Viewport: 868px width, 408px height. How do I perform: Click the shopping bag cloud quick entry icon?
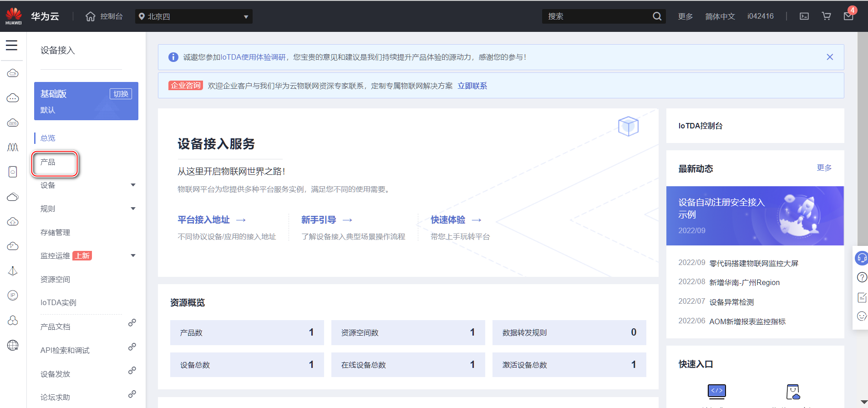click(793, 392)
